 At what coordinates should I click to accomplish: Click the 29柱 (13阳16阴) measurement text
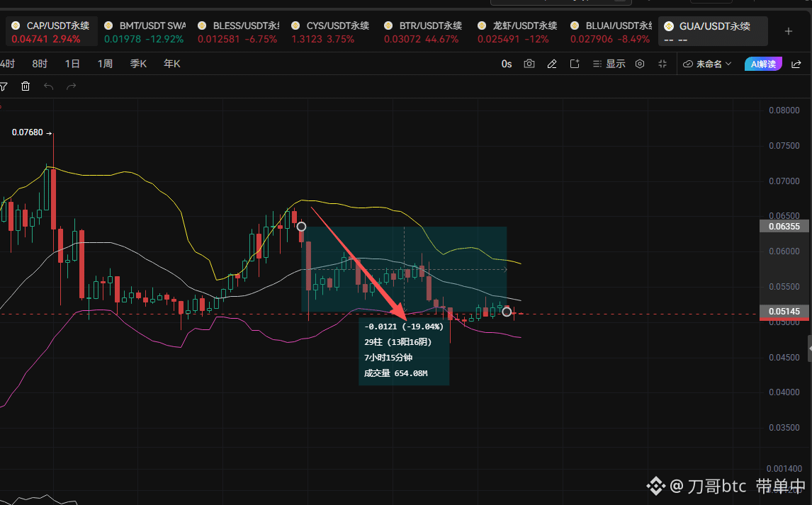(x=397, y=342)
